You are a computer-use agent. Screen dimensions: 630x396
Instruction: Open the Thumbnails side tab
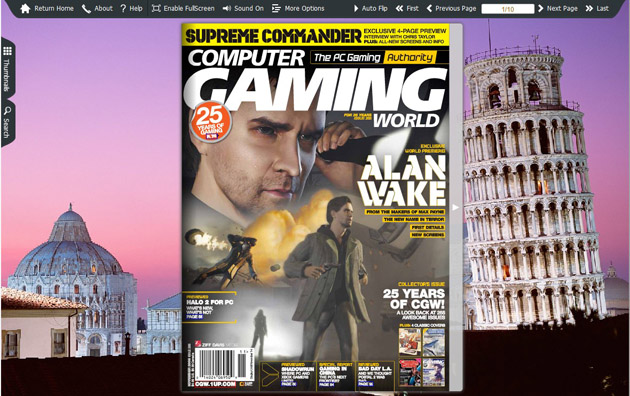coord(8,68)
